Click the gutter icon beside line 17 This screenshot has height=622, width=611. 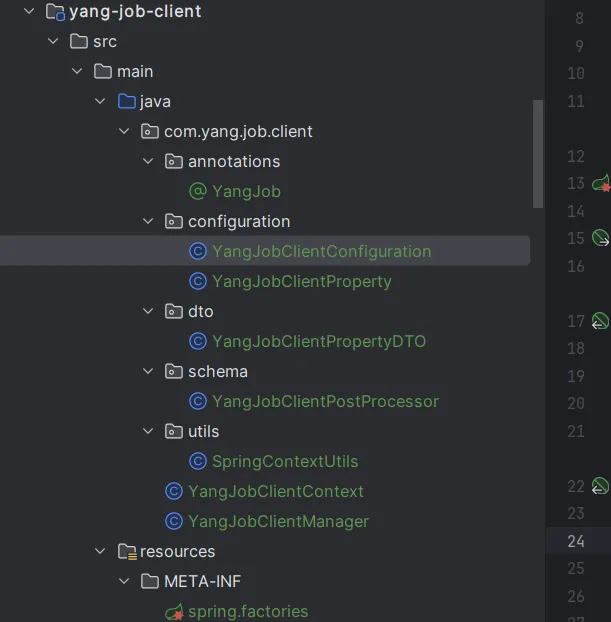[x=600, y=321]
